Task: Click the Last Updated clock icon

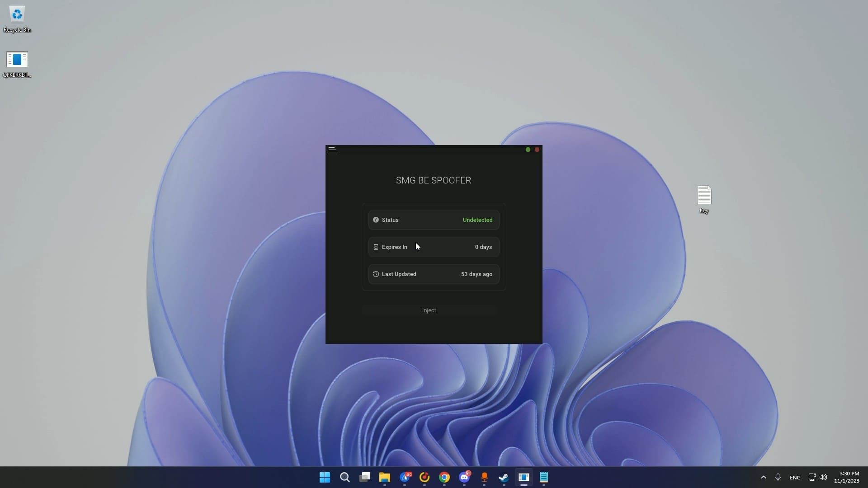Action: click(x=376, y=274)
